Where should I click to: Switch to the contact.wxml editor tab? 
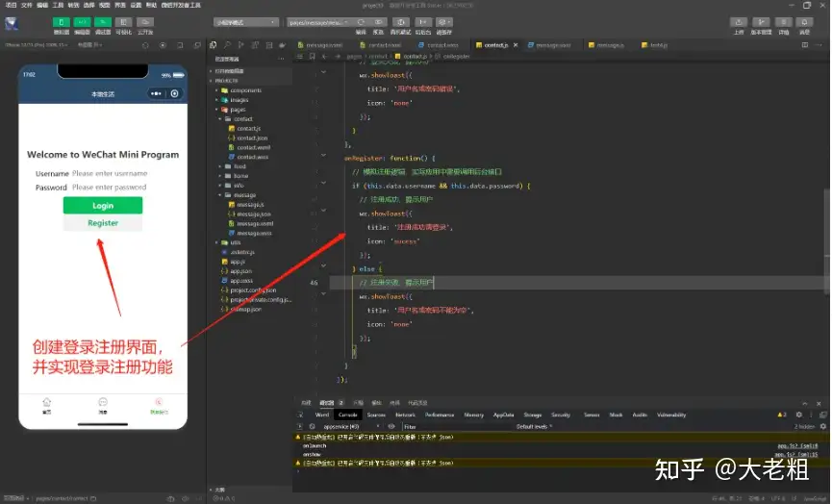381,45
